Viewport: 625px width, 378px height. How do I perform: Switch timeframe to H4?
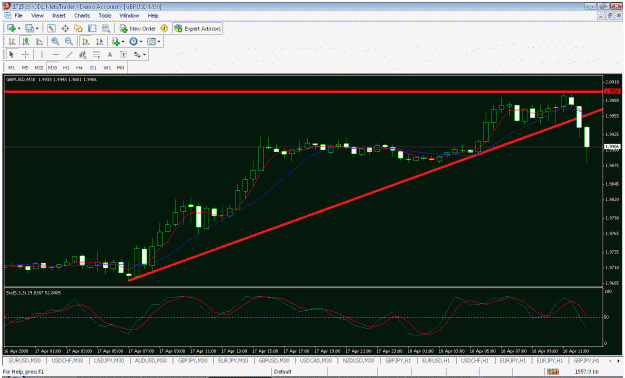[x=79, y=68]
